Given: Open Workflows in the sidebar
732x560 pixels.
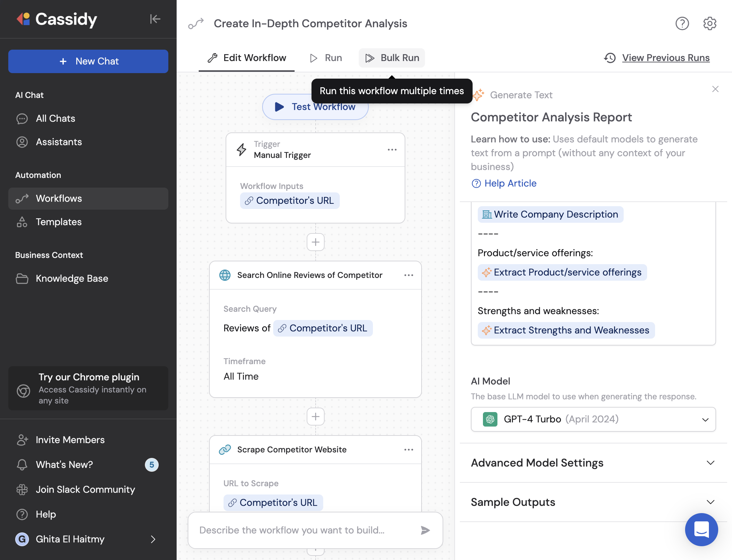Looking at the screenshot, I should click(x=88, y=199).
